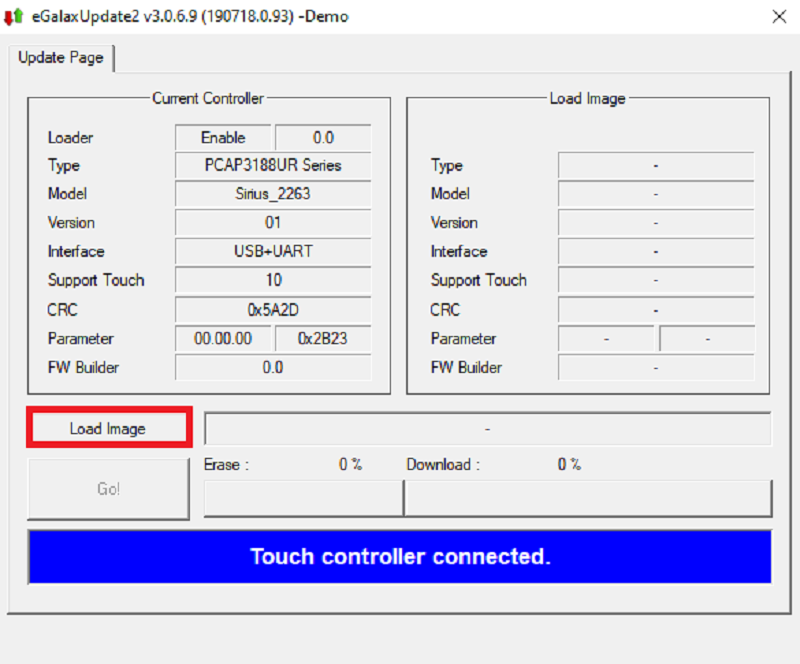The image size is (800, 664).
Task: Click the Parameter field showing 0x2B23
Action: pos(322,339)
